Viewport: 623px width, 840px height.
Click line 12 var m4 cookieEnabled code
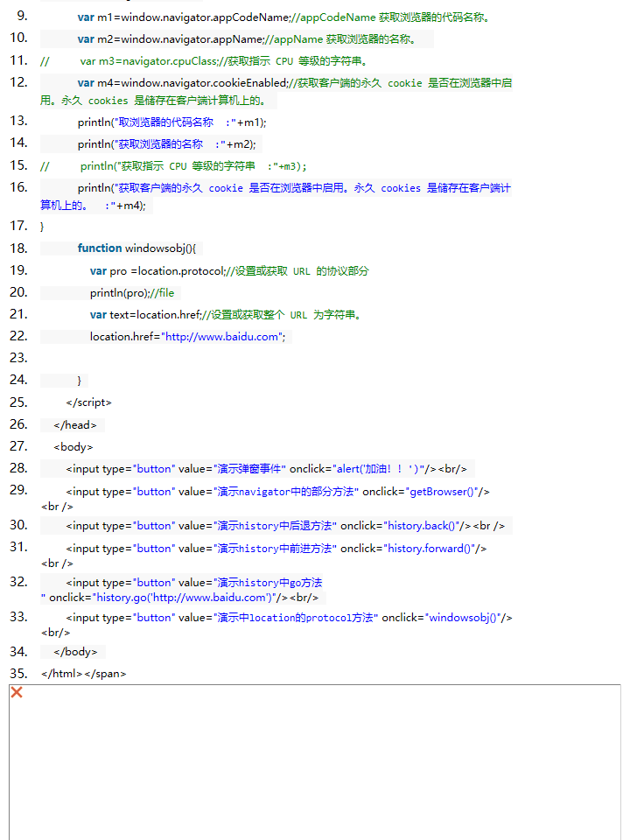tap(276, 92)
